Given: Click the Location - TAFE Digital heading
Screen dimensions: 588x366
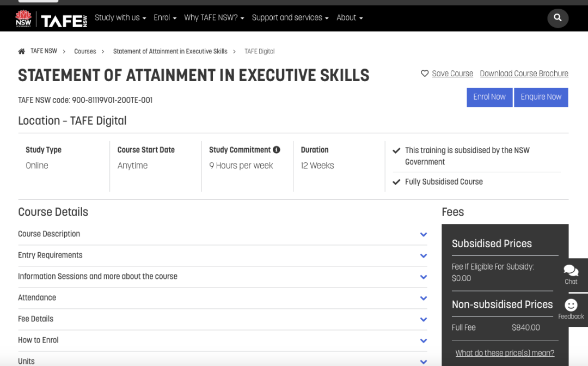Looking at the screenshot, I should point(72,121).
